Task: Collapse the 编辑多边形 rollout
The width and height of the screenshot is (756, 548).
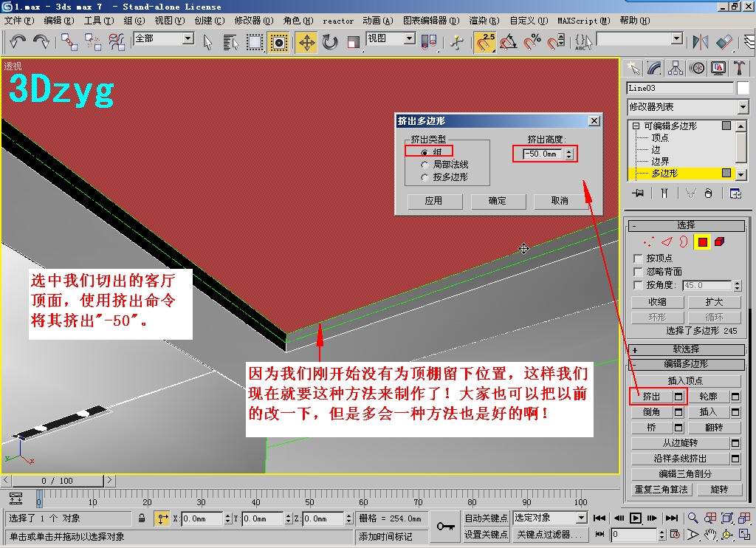Action: click(687, 364)
